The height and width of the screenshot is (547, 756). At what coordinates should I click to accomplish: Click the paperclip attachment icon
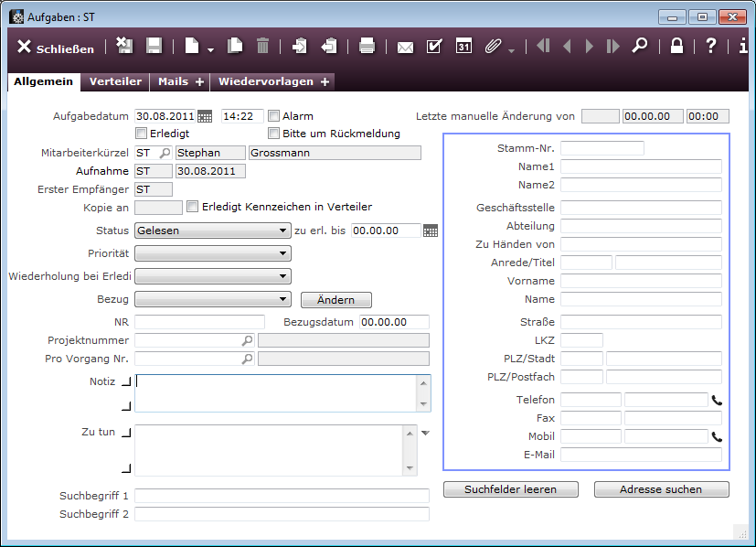tap(493, 47)
